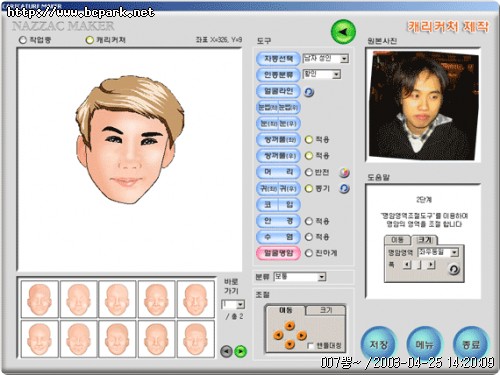Enable 적용 for beard 수염
This screenshot has height=375, width=500.
[309, 237]
